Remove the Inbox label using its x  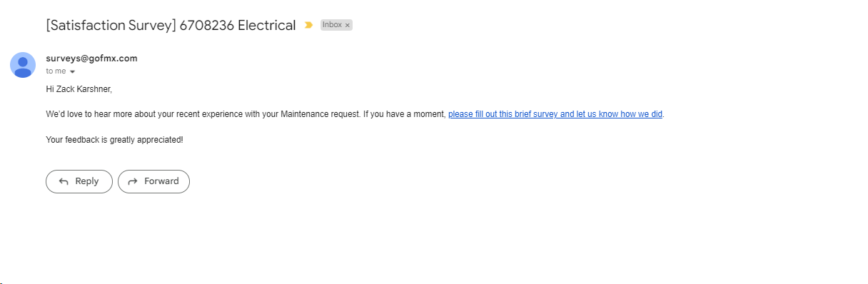348,25
